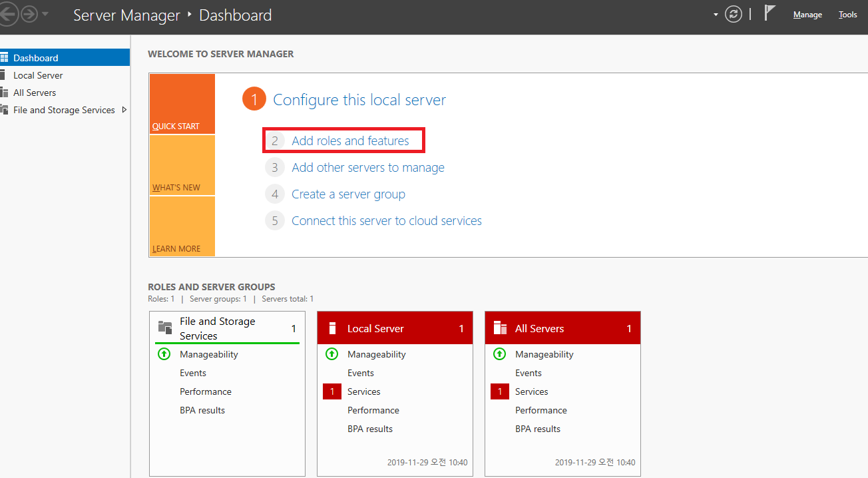Open Services in All Servers tile
The image size is (868, 478).
(532, 391)
